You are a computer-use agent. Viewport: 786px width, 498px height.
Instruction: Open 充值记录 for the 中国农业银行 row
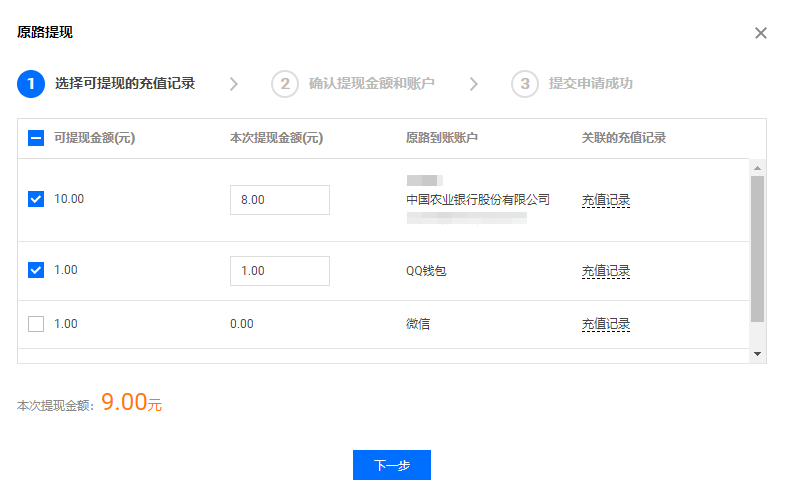pos(606,200)
